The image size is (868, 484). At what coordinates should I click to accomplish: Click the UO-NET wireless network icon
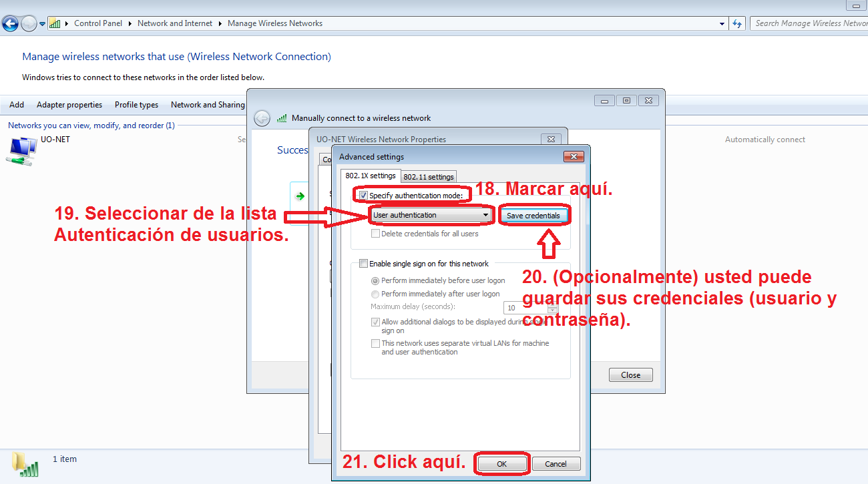(21, 150)
